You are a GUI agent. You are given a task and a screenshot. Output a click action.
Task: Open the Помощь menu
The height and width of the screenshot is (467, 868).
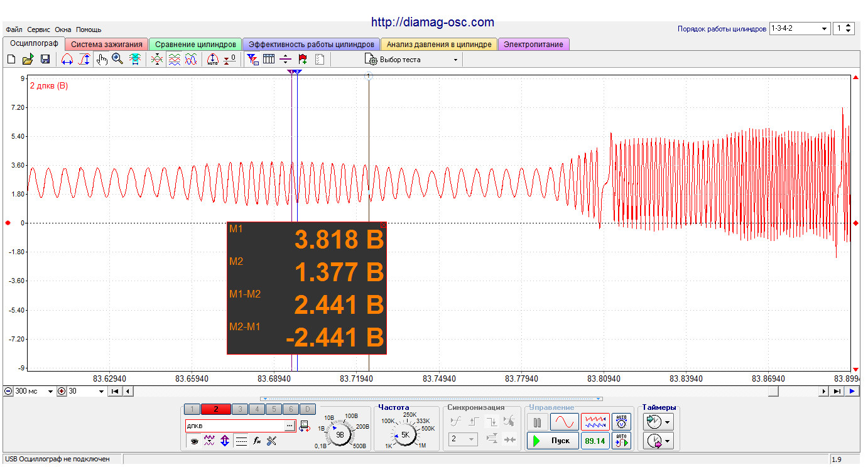(89, 30)
